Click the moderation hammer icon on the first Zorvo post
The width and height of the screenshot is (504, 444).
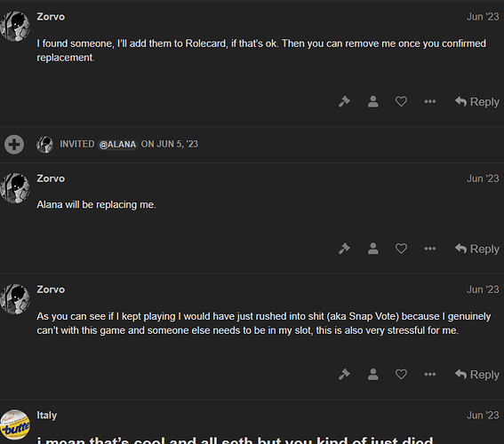344,102
